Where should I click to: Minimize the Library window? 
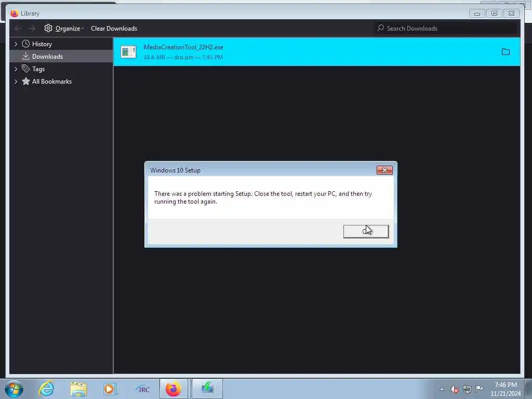pyautogui.click(x=477, y=13)
